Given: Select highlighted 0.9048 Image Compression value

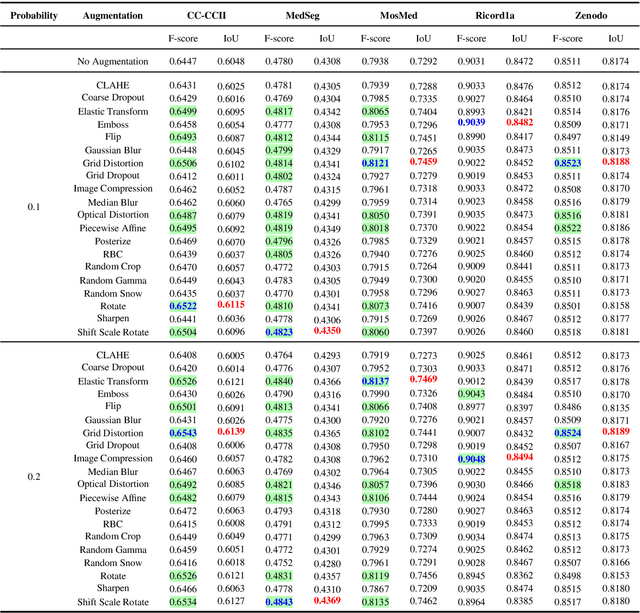Looking at the screenshot, I should coord(471,459).
